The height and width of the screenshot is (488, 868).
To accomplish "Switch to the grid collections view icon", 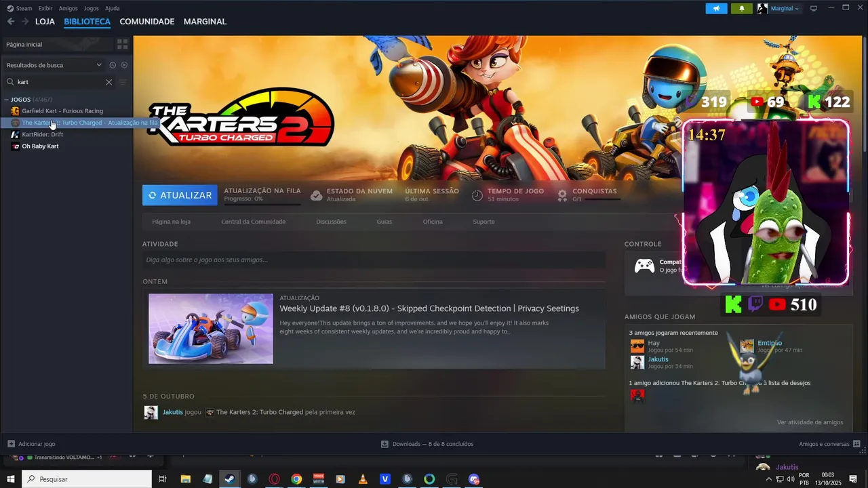I will [x=123, y=44].
